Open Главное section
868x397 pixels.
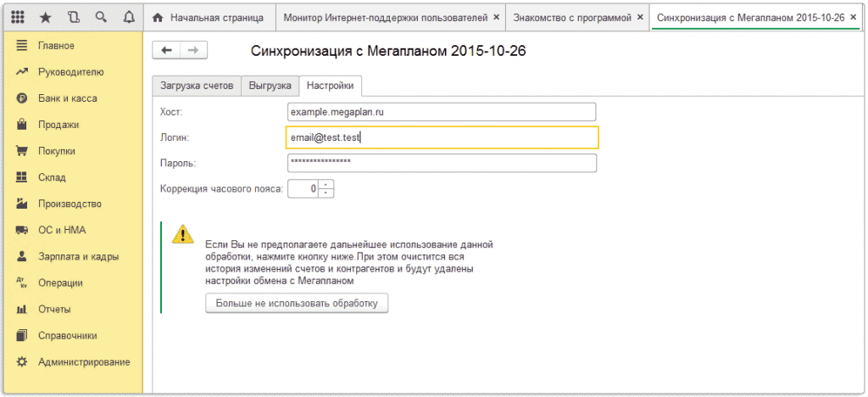coord(56,46)
